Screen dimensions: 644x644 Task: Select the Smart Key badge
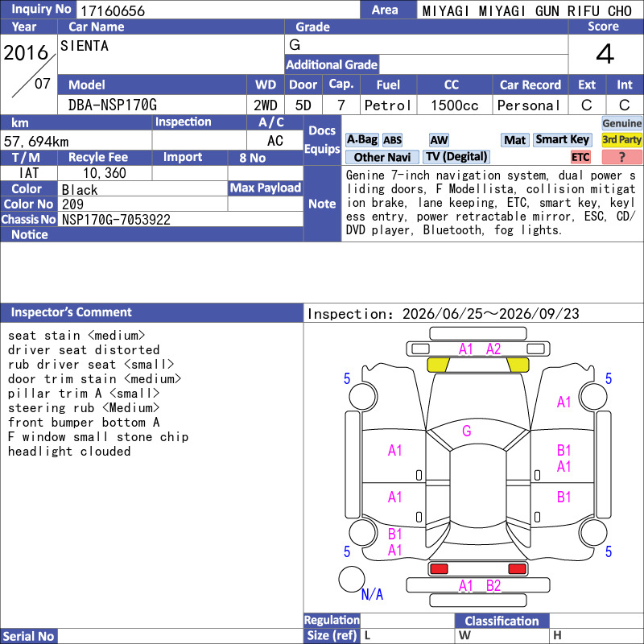[562, 139]
